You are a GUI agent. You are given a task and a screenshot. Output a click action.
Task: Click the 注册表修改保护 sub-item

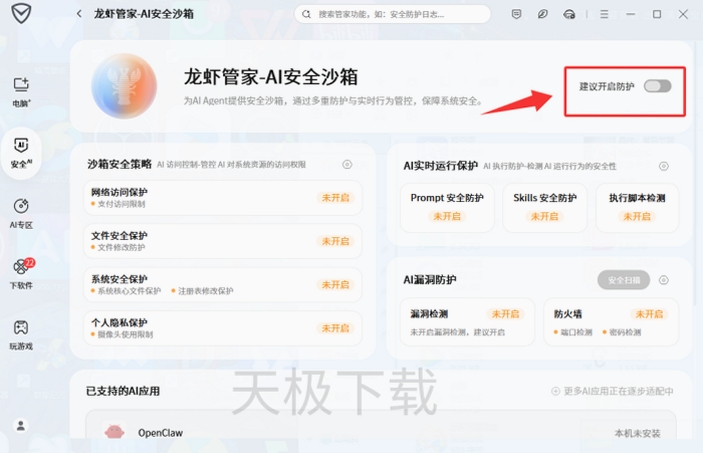pyautogui.click(x=205, y=291)
